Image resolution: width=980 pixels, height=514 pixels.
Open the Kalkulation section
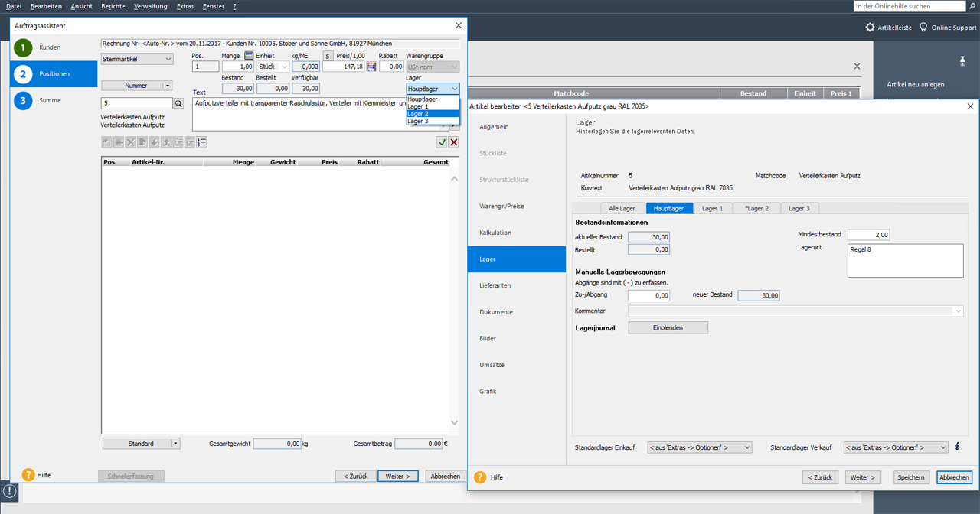tap(517, 233)
